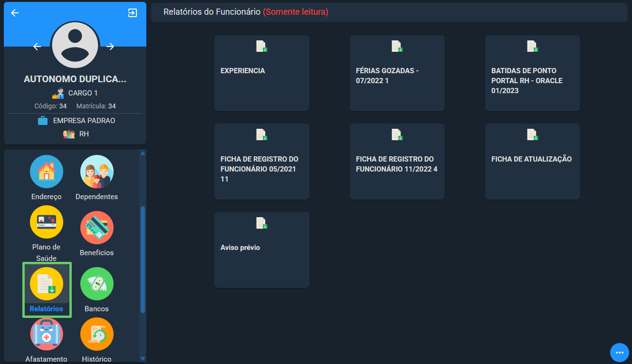Click the sidebar menu scrollbar thumb
The width and height of the screenshot is (632, 364).
click(x=143, y=259)
